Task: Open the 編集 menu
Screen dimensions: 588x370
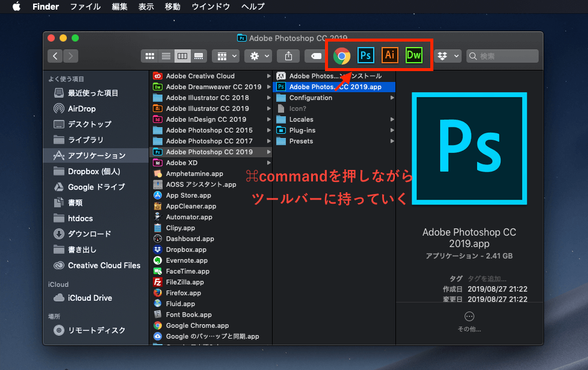Action: 120,7
